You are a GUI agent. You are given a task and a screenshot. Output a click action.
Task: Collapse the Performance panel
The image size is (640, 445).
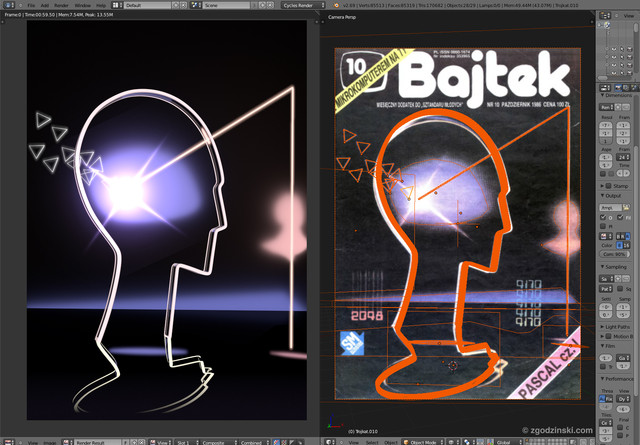click(617, 379)
